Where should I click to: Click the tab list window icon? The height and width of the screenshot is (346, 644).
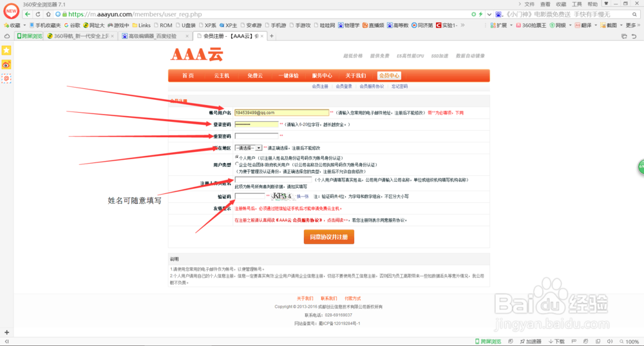point(624,36)
